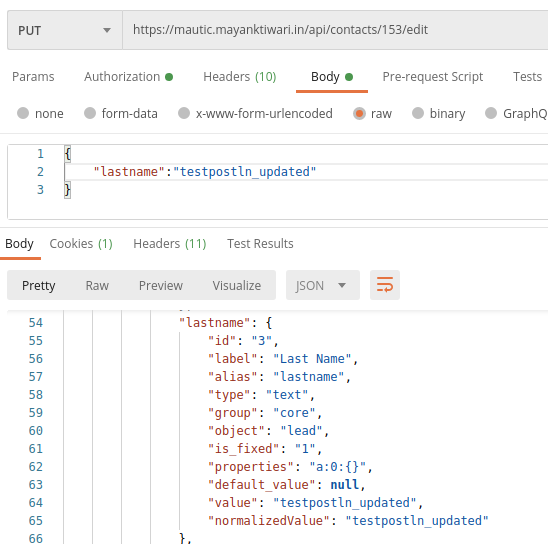Open the response Headers (11) tab
The image size is (548, 544).
[x=170, y=244]
